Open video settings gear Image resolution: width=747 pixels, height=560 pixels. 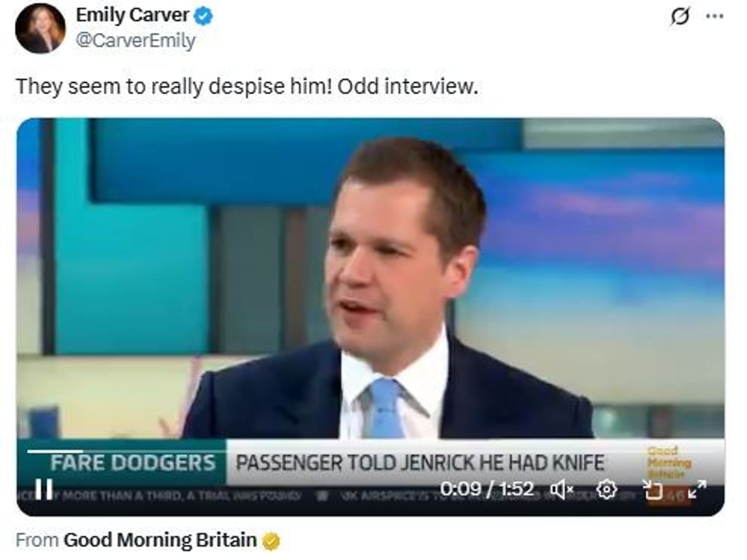(607, 489)
